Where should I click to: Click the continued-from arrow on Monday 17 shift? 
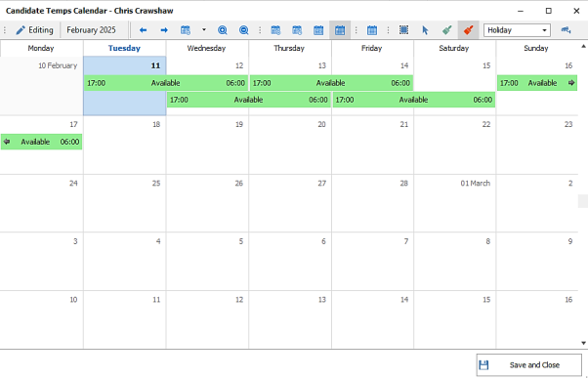pos(7,142)
